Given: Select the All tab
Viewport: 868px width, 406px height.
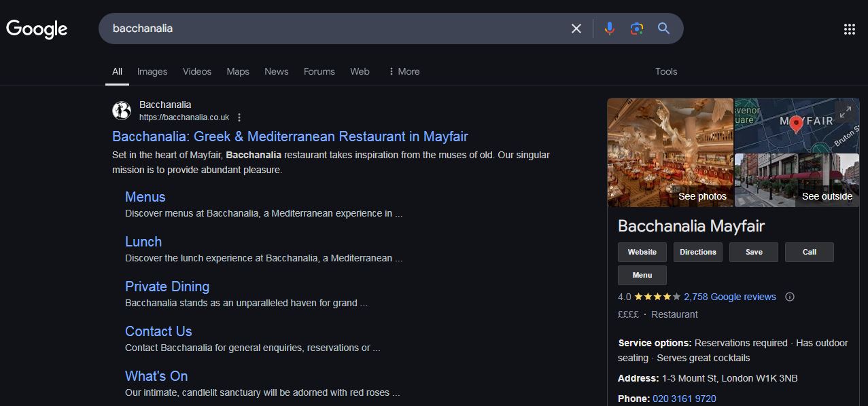Looking at the screenshot, I should [x=117, y=71].
